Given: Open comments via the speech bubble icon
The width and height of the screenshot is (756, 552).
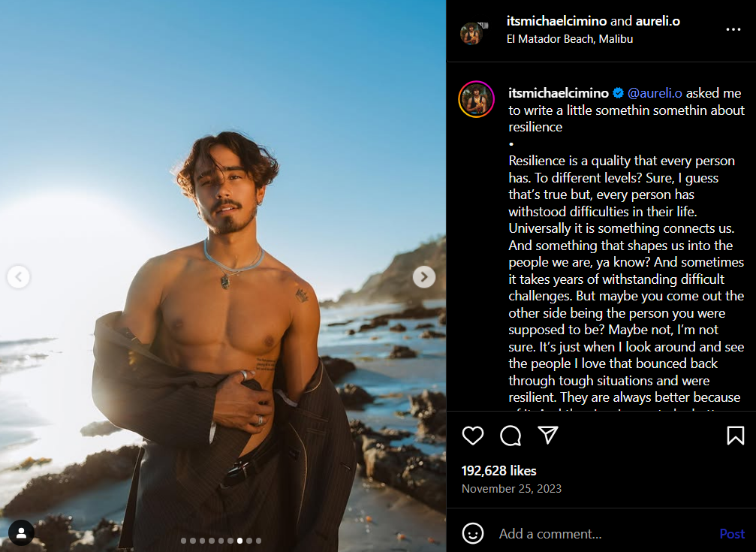Looking at the screenshot, I should [x=511, y=436].
